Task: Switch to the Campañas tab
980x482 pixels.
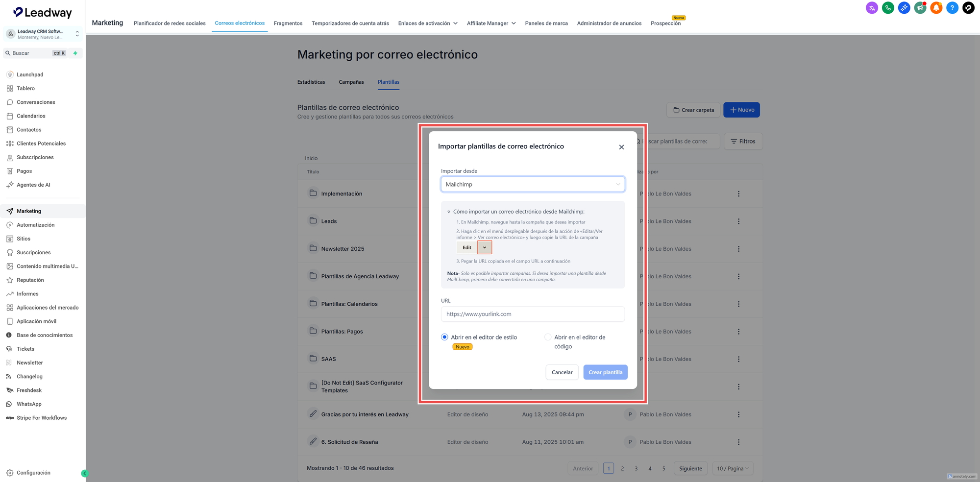Action: click(x=351, y=82)
